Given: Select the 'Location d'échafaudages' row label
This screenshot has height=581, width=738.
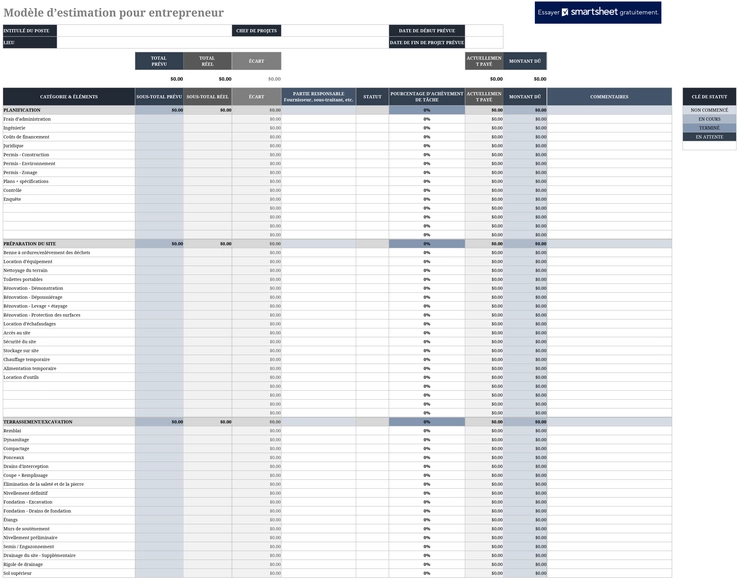Looking at the screenshot, I should point(30,324).
